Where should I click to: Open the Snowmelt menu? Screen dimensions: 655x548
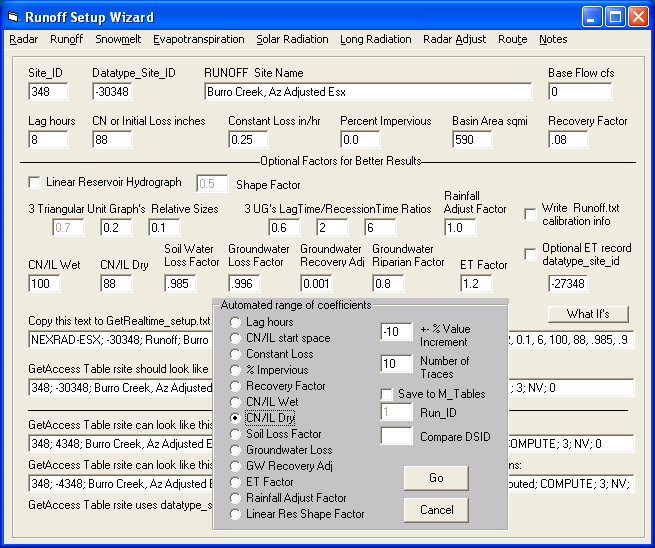pyautogui.click(x=117, y=39)
